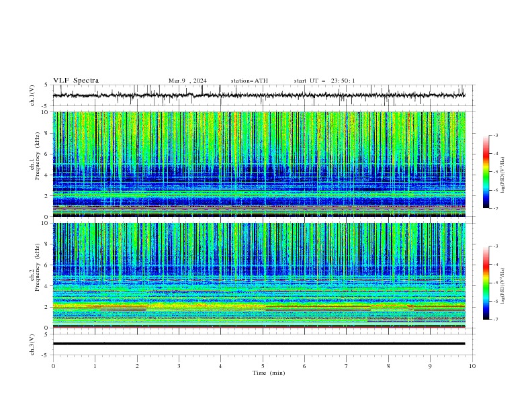Click the upper "log(PSD)(V²/Hz)" colorbar label

pyautogui.click(x=503, y=175)
